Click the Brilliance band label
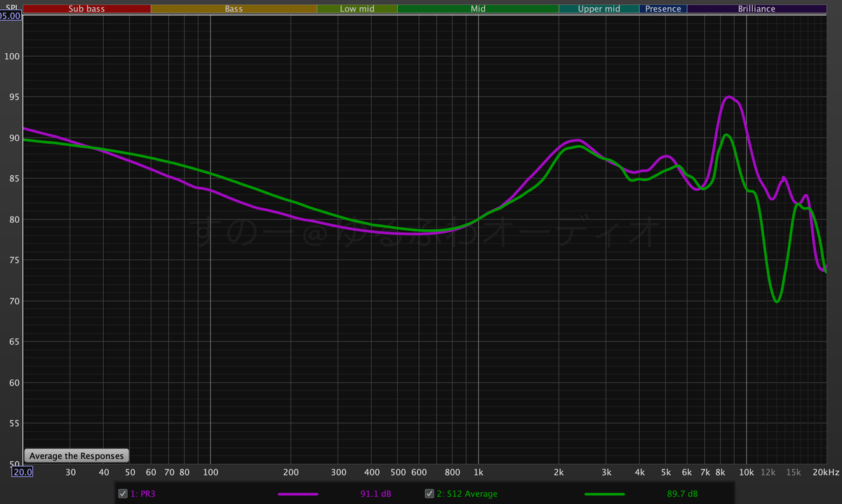842x504 pixels. (756, 9)
